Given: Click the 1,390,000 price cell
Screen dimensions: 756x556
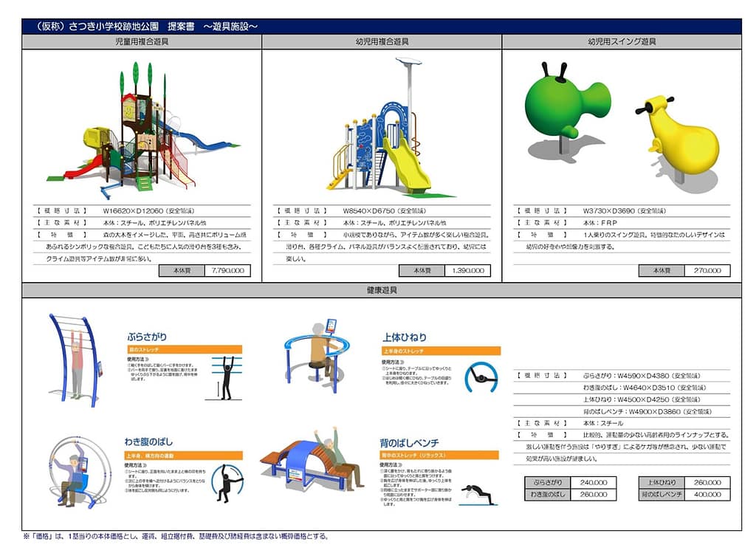Looking at the screenshot, I should 467,271.
